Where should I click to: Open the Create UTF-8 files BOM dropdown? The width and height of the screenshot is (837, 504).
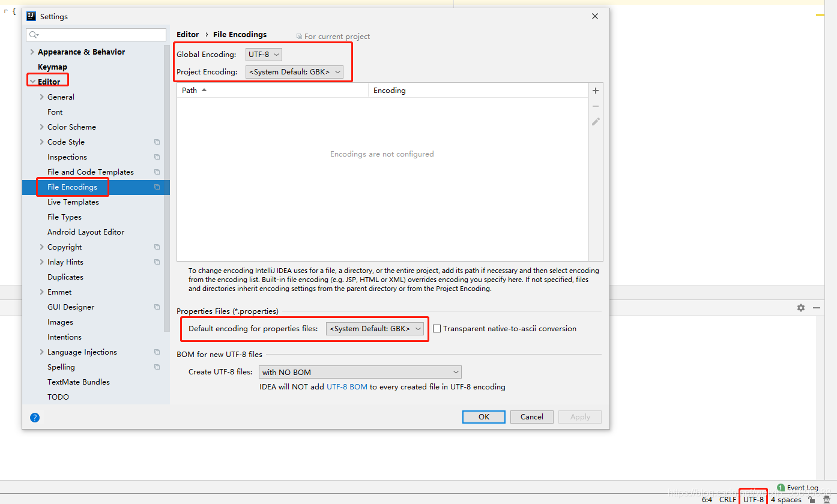[x=360, y=372]
